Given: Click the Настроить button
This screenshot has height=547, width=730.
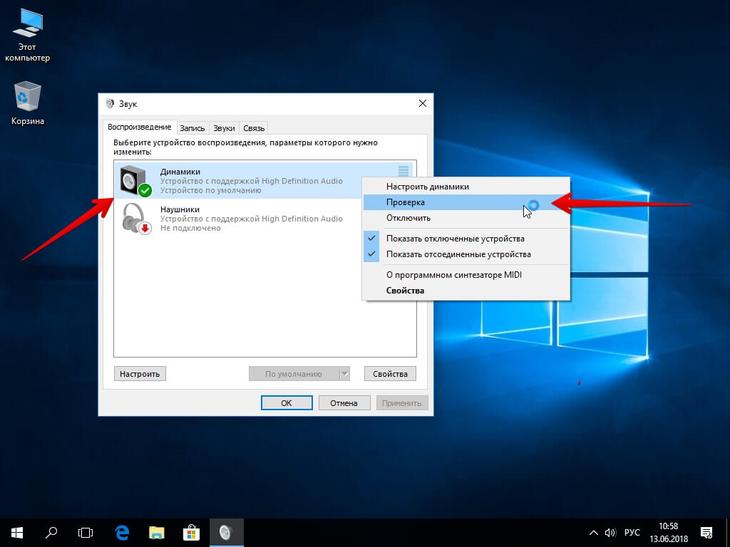Looking at the screenshot, I should click(x=140, y=373).
